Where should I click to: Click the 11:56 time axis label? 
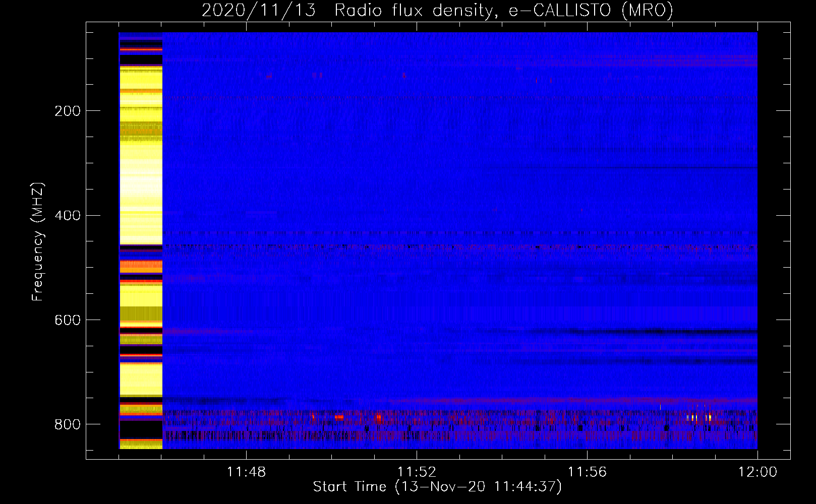(x=587, y=472)
